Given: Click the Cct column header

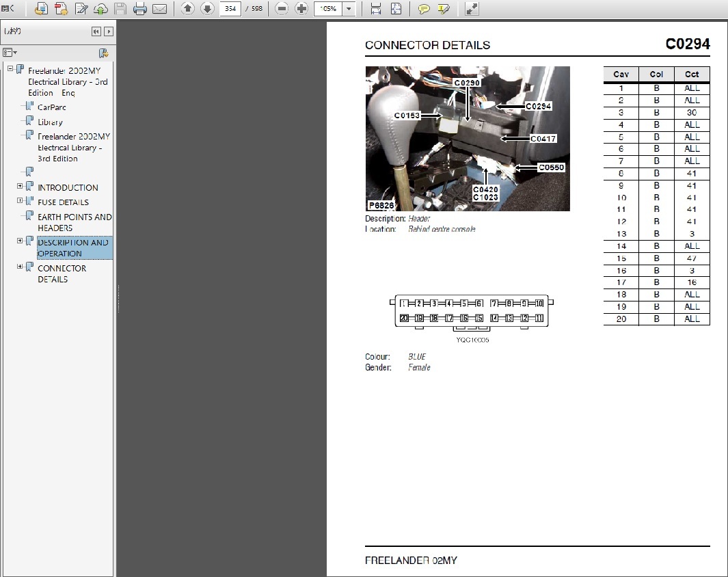Looking at the screenshot, I should [x=692, y=75].
